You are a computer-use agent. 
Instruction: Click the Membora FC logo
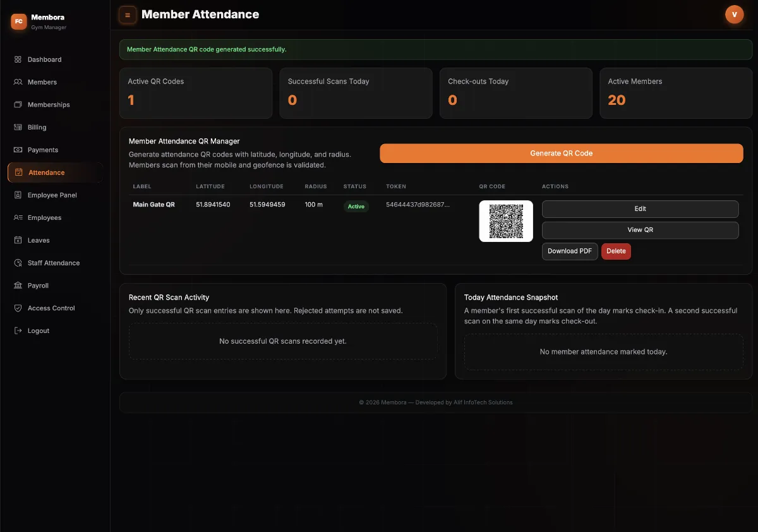tap(19, 21)
